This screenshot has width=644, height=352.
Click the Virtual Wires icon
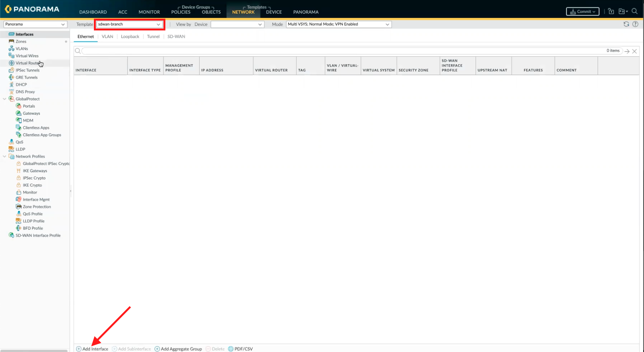(11, 56)
